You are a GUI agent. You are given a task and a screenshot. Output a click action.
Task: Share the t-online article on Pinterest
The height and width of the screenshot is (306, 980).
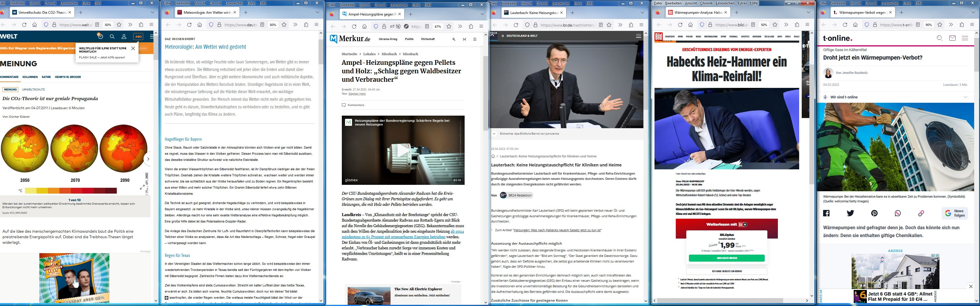click(x=874, y=213)
